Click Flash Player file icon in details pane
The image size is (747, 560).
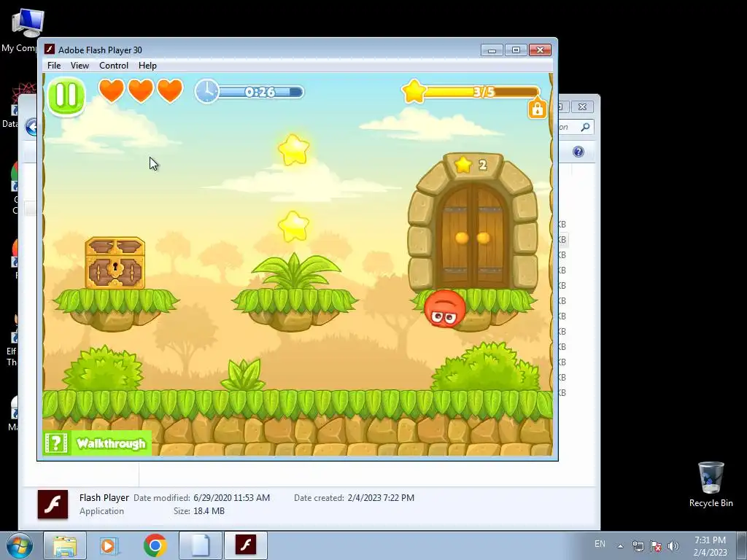click(x=53, y=505)
